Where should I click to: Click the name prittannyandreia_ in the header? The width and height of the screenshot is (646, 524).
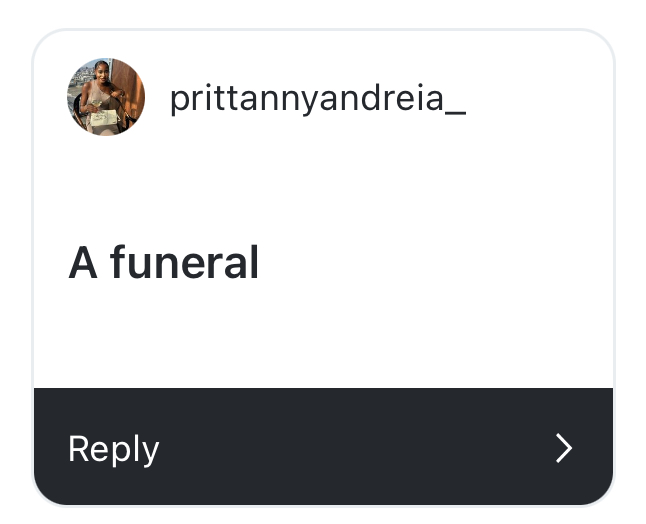[317, 98]
